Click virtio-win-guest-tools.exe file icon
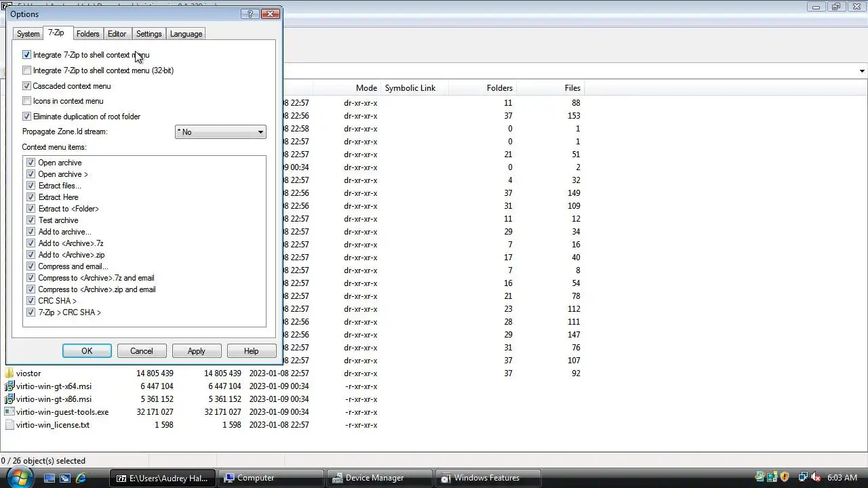 pos(9,412)
